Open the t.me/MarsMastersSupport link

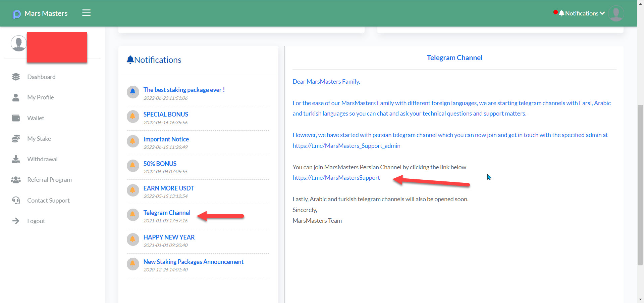336,178
